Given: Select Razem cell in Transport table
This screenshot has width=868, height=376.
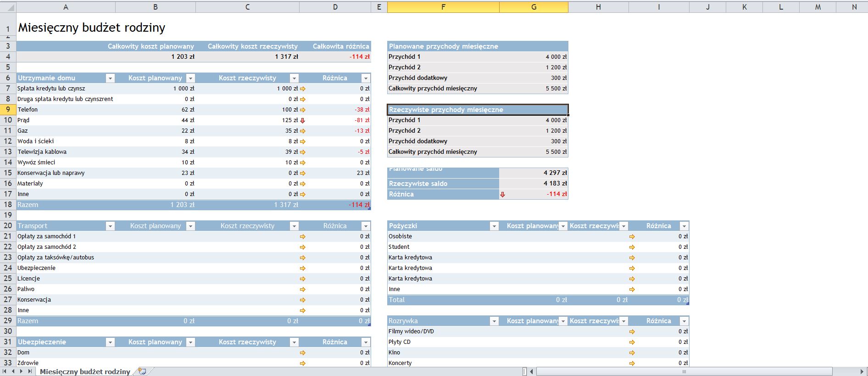Looking at the screenshot, I should click(66, 321).
